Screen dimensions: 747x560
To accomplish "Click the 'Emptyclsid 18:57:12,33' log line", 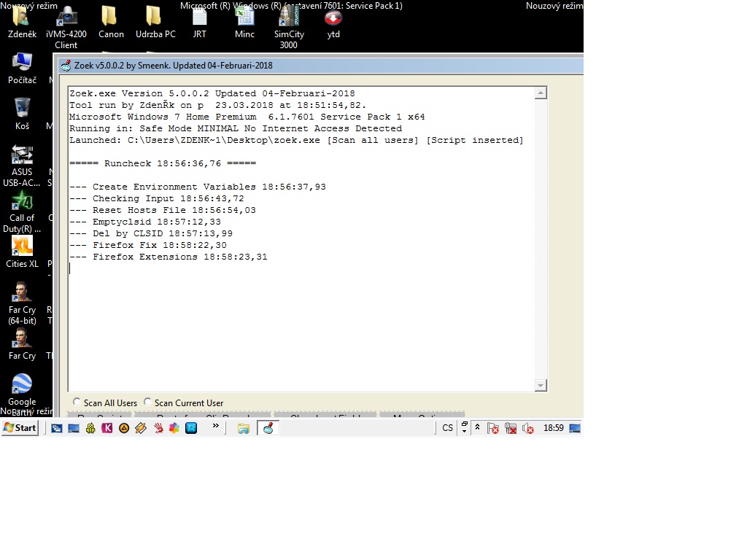I will [145, 222].
